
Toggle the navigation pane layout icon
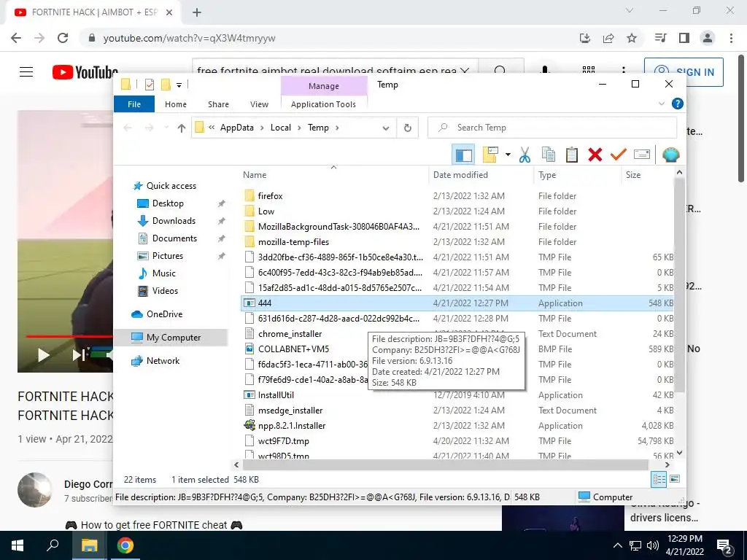(463, 155)
